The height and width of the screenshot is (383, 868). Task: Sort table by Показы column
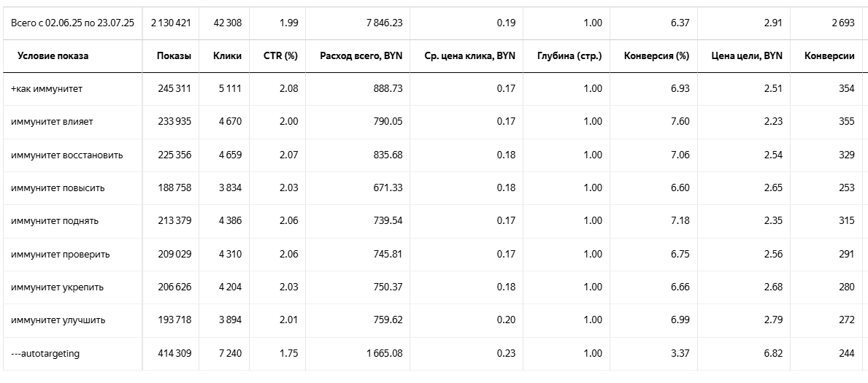tap(174, 56)
